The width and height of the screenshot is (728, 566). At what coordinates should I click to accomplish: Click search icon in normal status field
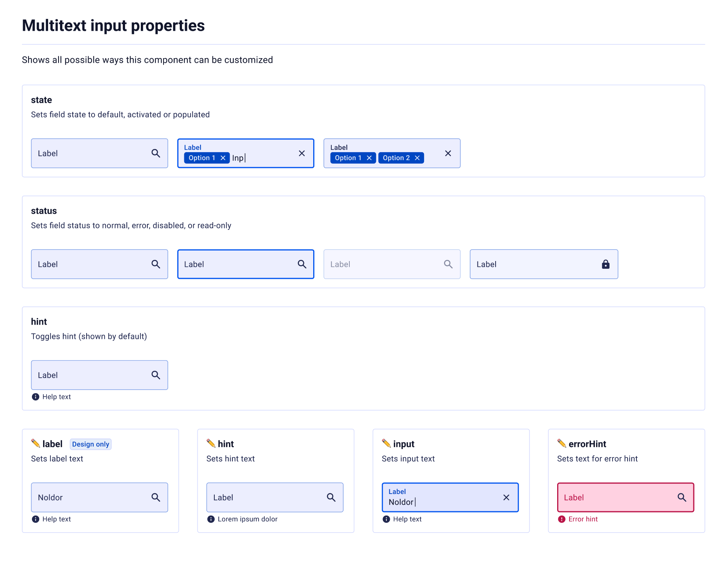click(156, 264)
